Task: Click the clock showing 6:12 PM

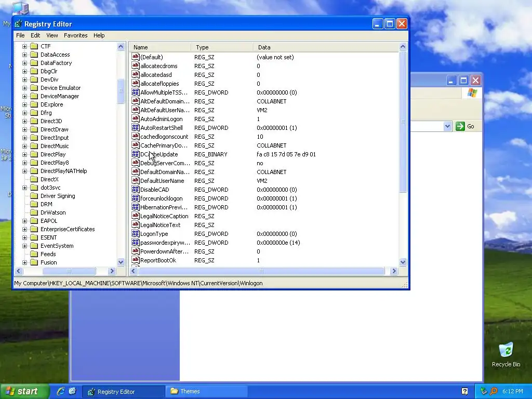Action: pos(513,391)
